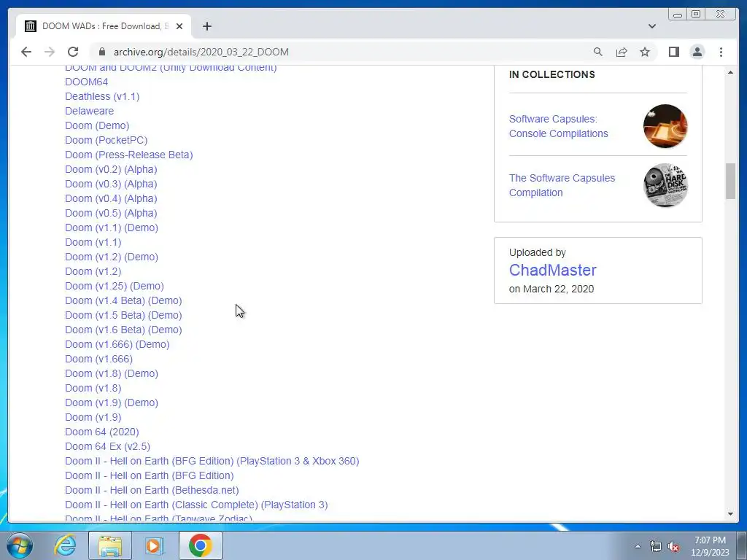Open the plain Doom (v1.666) link

click(98, 359)
